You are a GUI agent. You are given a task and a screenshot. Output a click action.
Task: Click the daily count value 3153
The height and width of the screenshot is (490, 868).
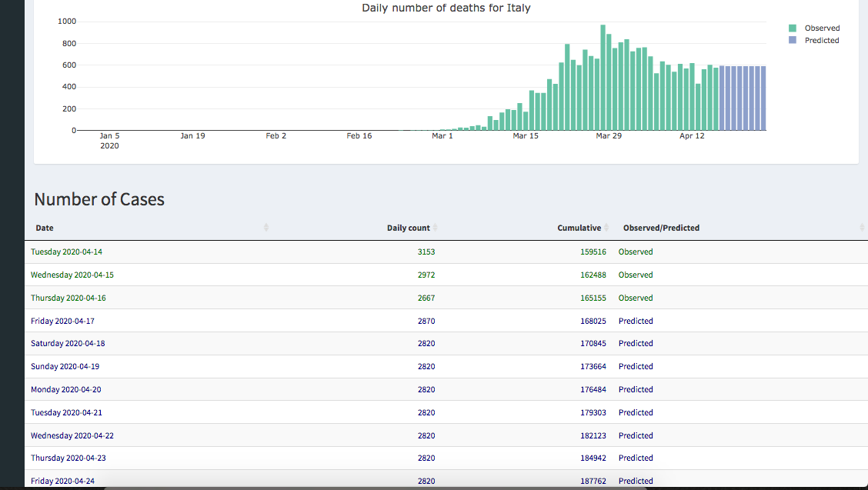[x=426, y=252]
